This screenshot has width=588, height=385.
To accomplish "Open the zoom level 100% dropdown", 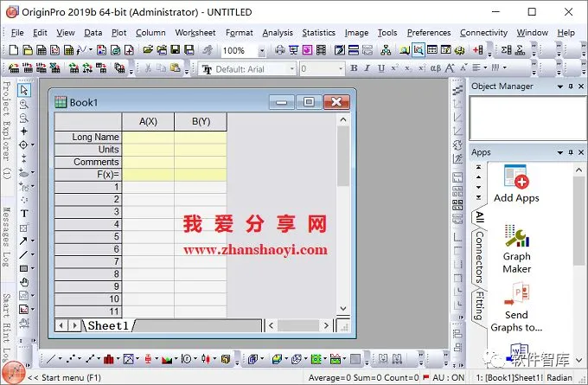I will click(262, 51).
